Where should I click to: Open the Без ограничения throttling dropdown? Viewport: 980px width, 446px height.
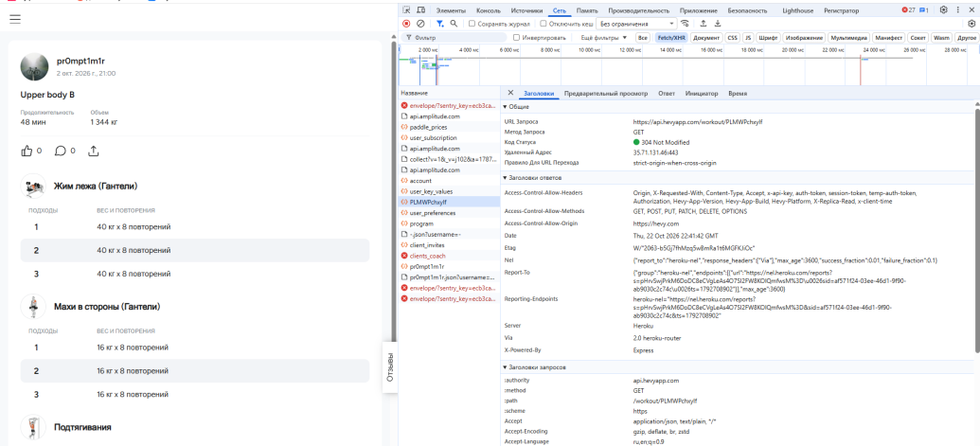click(637, 24)
